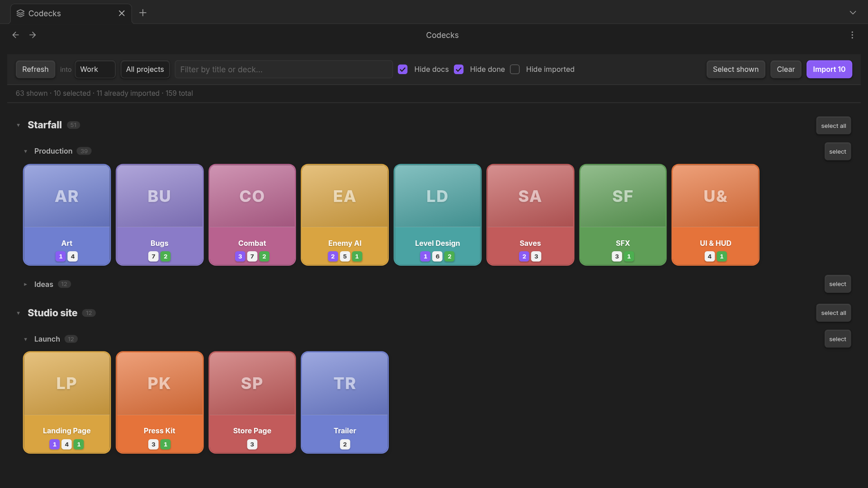Click the Import 10 button
Screen dimensions: 868x488
[x=829, y=69]
